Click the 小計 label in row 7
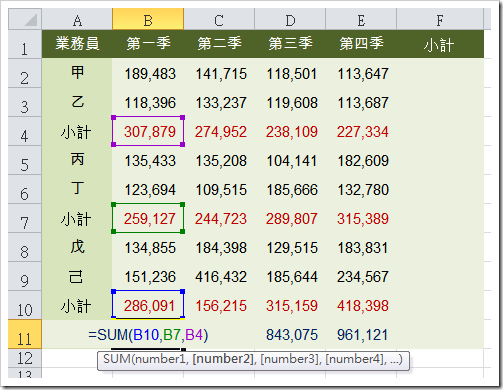Viewport: 503px width, 390px height. 77,218
